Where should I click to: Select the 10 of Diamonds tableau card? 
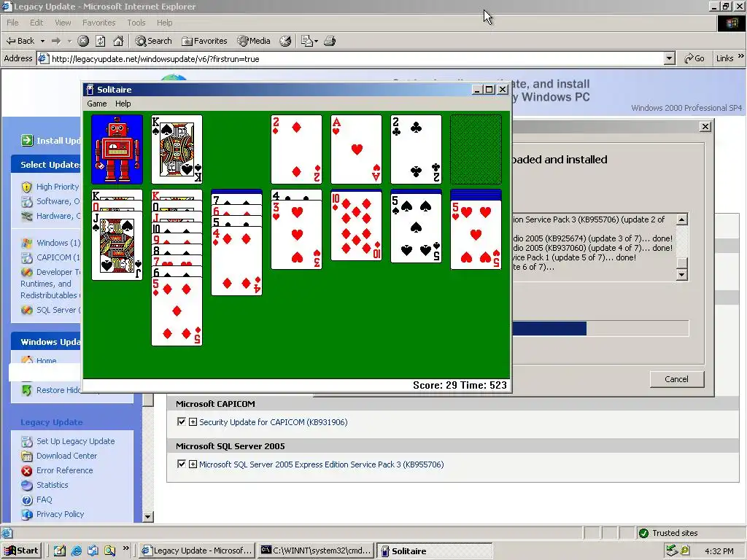[x=356, y=227]
